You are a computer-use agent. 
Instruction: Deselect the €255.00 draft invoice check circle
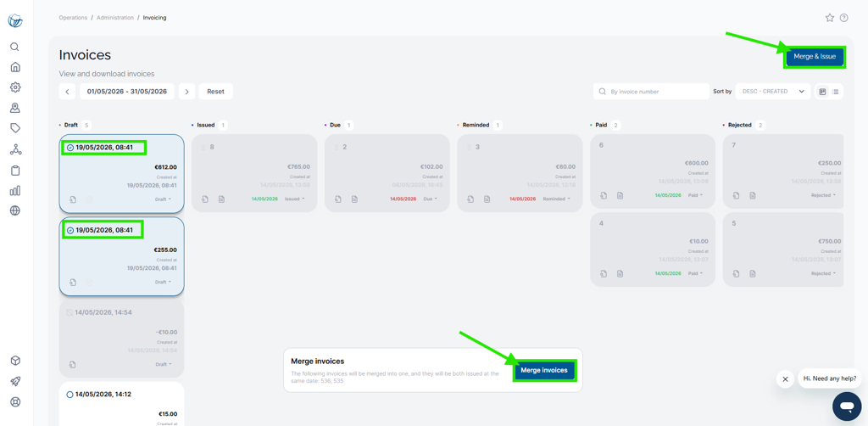pos(70,230)
